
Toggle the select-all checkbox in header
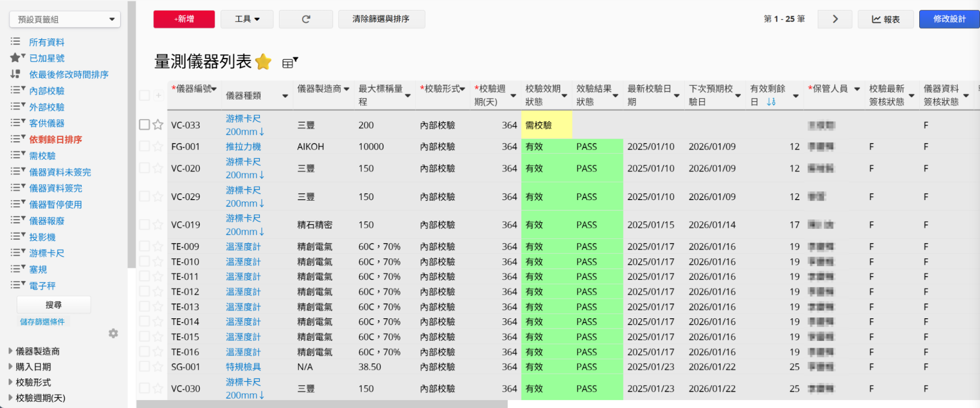click(144, 95)
